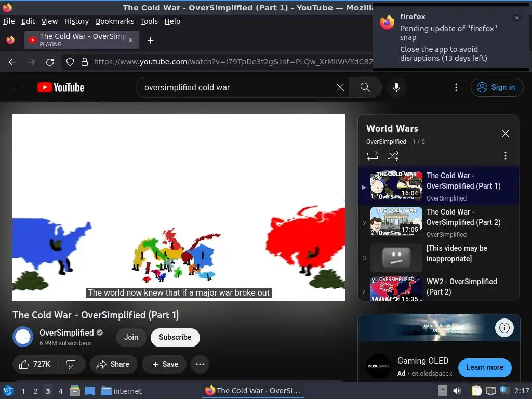The height and width of the screenshot is (399, 532).
Task: Switch to virtual desktop 1
Action: (23, 391)
